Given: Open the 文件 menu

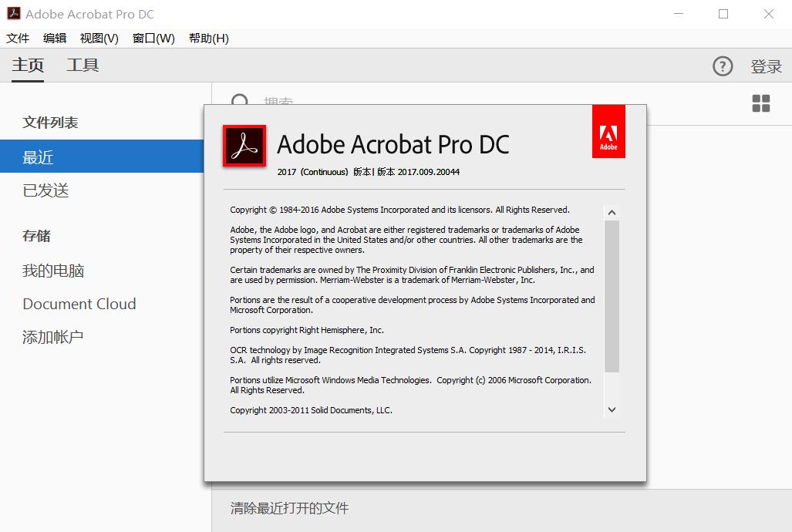Looking at the screenshot, I should (x=18, y=39).
